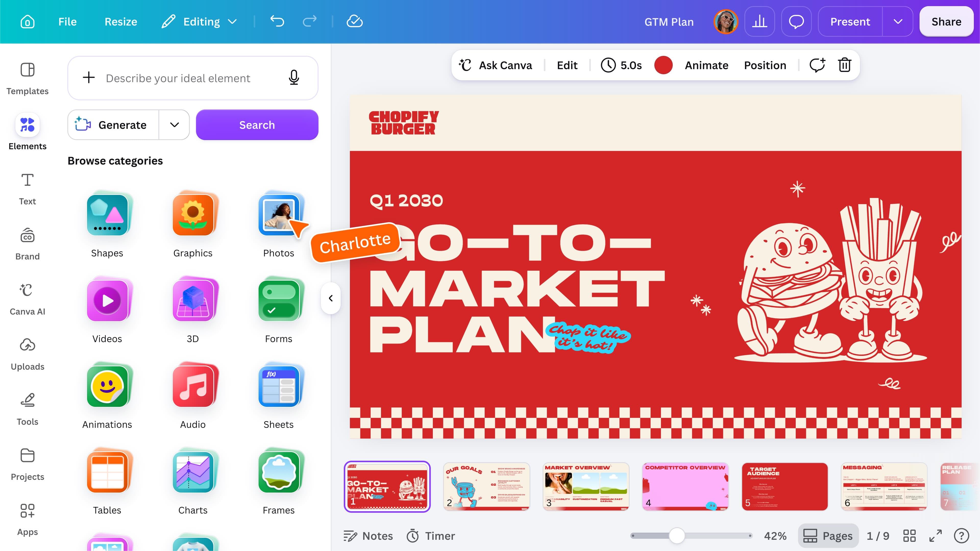Viewport: 980px width, 551px height.
Task: Set page duration showing 5.0s
Action: pyautogui.click(x=621, y=65)
